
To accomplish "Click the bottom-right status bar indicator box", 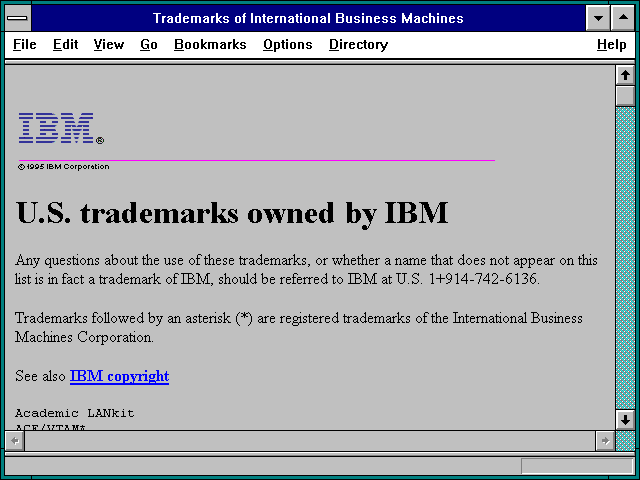I will pyautogui.click(x=577, y=466).
